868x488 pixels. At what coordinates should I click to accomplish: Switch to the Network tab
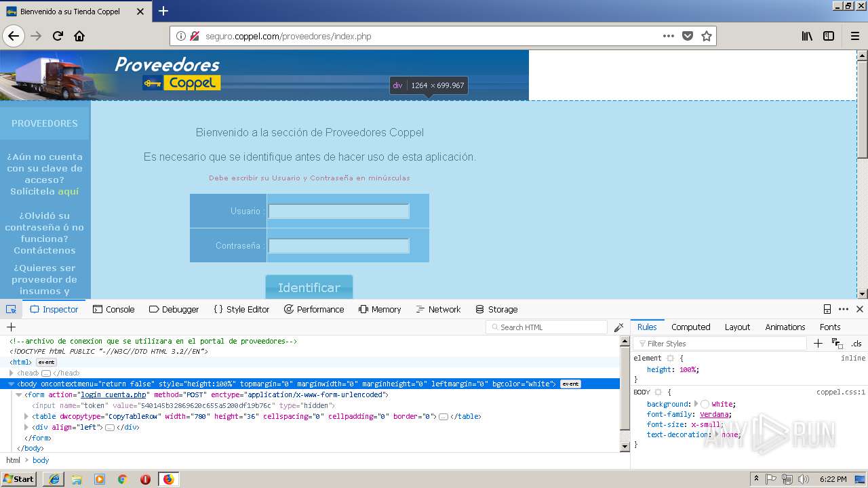click(x=438, y=309)
